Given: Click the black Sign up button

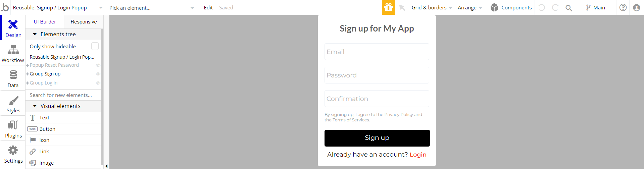Looking at the screenshot, I should [377, 138].
